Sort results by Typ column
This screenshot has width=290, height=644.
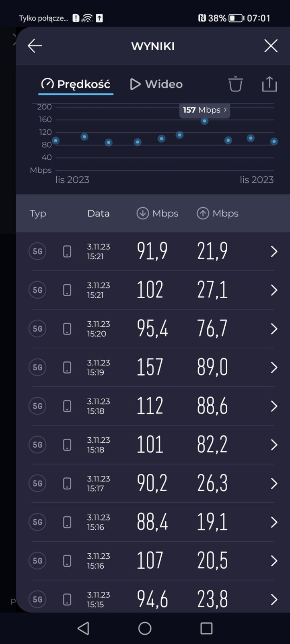(38, 213)
